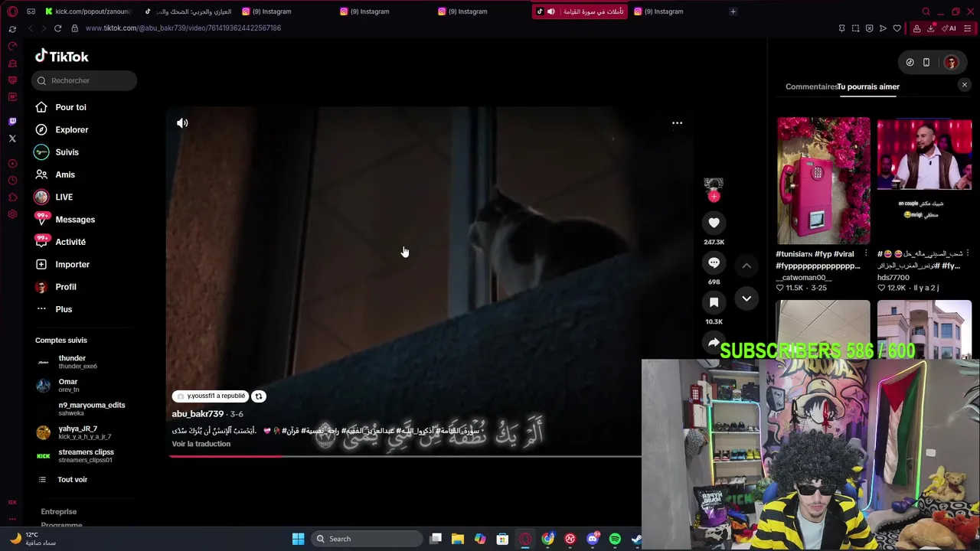Viewport: 980px width, 551px height.
Task: Click the phone app icon in header
Action: 926,63
